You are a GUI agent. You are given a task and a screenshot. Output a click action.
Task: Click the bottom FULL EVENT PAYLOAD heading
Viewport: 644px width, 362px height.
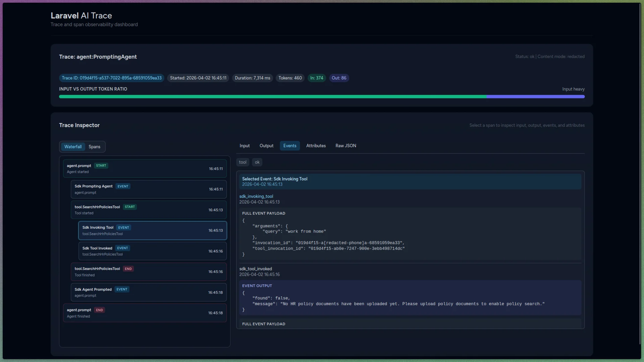coord(263,324)
